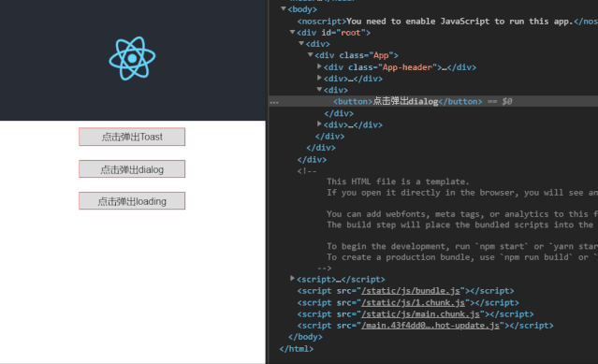Click the 点击弹出Toast button
598x364 pixels.
coord(132,137)
